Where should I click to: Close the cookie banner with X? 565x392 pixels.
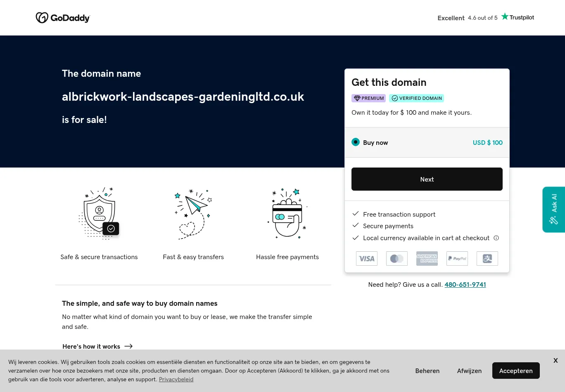tap(556, 361)
